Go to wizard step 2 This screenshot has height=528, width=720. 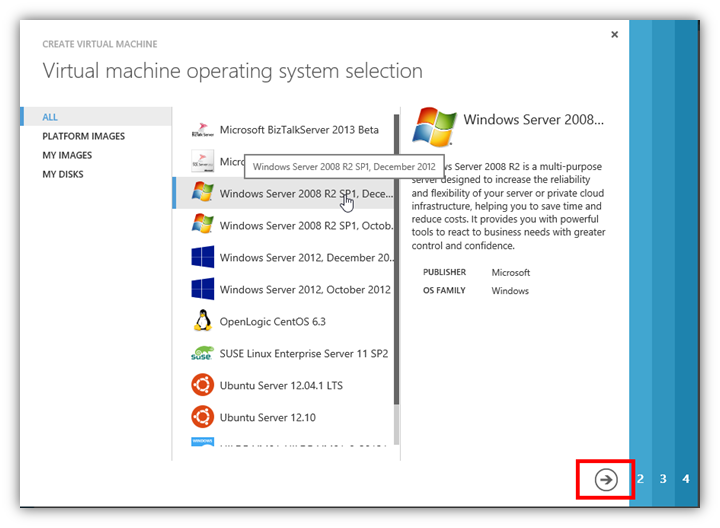coord(640,479)
